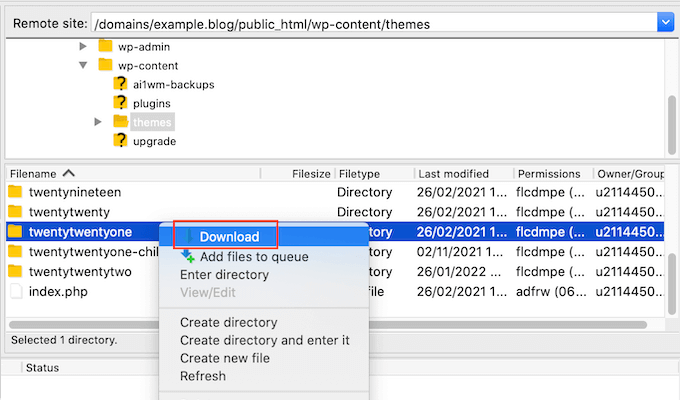
Task: Click the twentytwentytwo folder icon
Action: 15,271
